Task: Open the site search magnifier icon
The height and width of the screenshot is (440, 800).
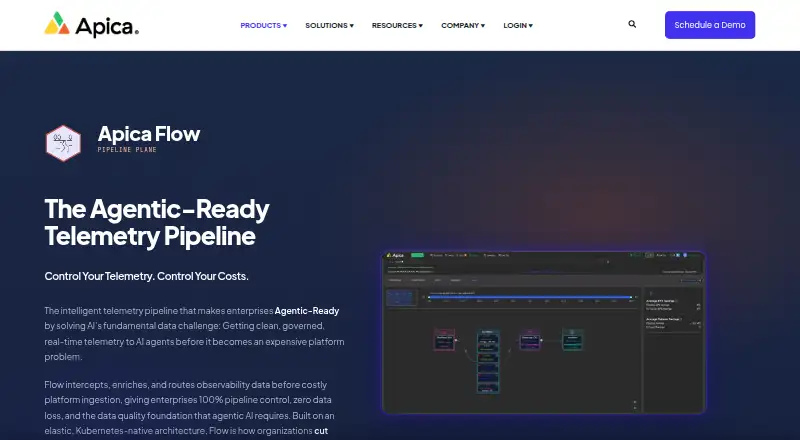Action: pos(632,24)
